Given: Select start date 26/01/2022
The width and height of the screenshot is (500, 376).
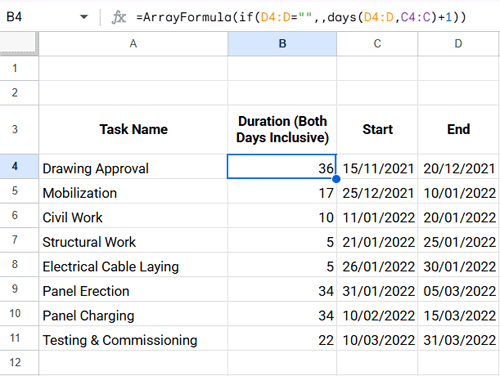Looking at the screenshot, I should [377, 265].
